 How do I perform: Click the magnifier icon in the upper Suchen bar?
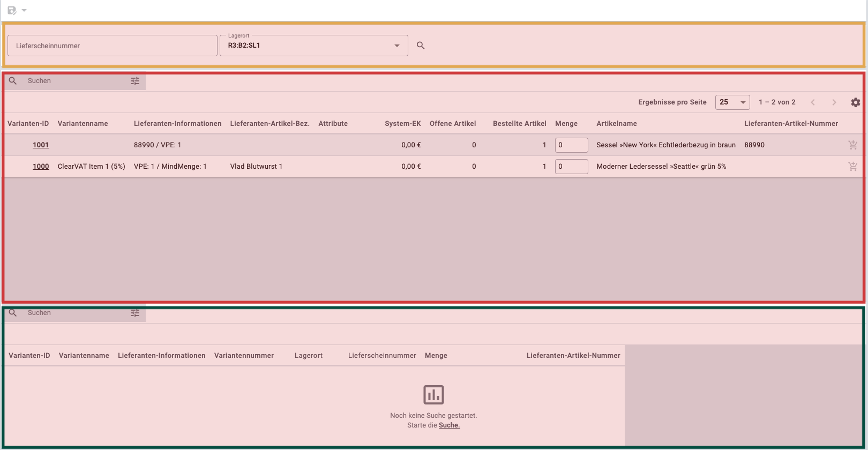(x=13, y=81)
